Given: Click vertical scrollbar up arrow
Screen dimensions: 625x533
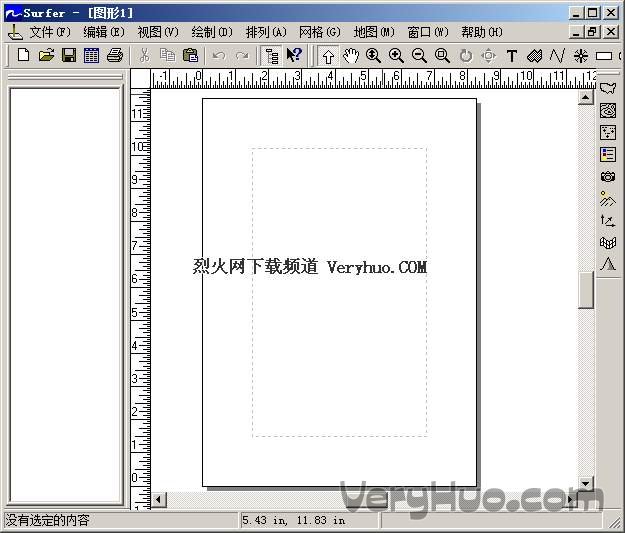Looking at the screenshot, I should (586, 97).
